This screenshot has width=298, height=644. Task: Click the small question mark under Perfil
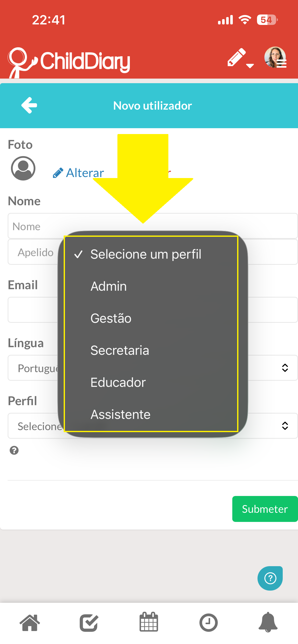point(14,450)
